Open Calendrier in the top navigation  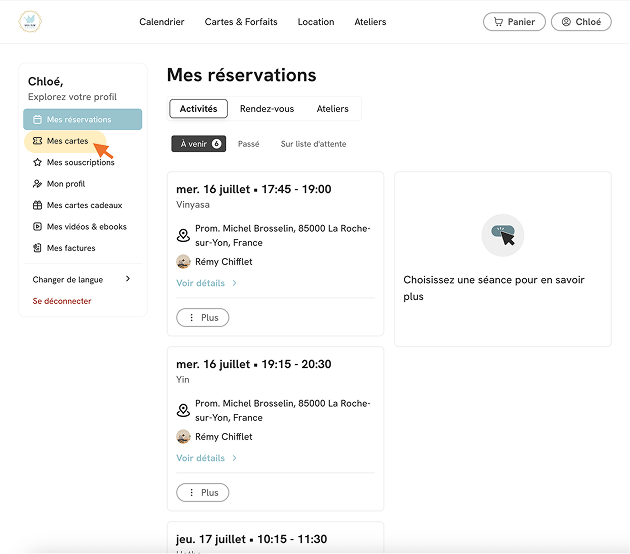[162, 22]
